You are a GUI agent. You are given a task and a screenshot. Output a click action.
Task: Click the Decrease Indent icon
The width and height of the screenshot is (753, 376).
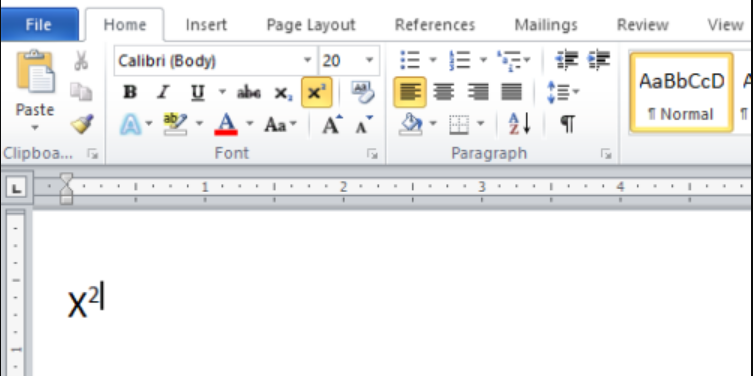coord(567,60)
